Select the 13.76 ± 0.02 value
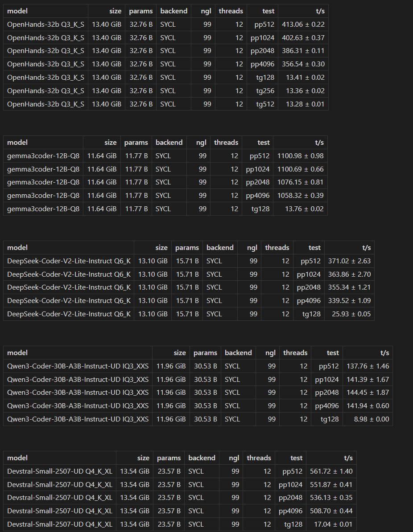 point(304,209)
